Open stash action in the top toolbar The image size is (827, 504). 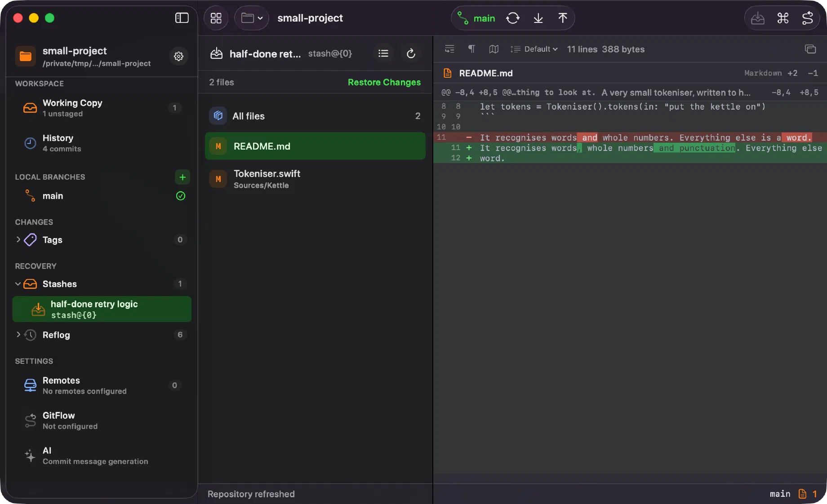[x=758, y=18]
